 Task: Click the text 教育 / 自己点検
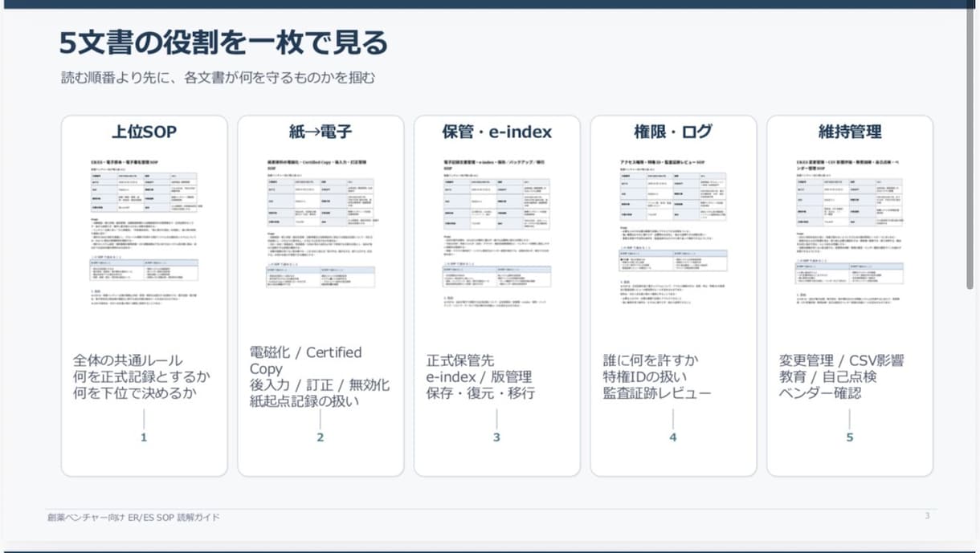827,376
